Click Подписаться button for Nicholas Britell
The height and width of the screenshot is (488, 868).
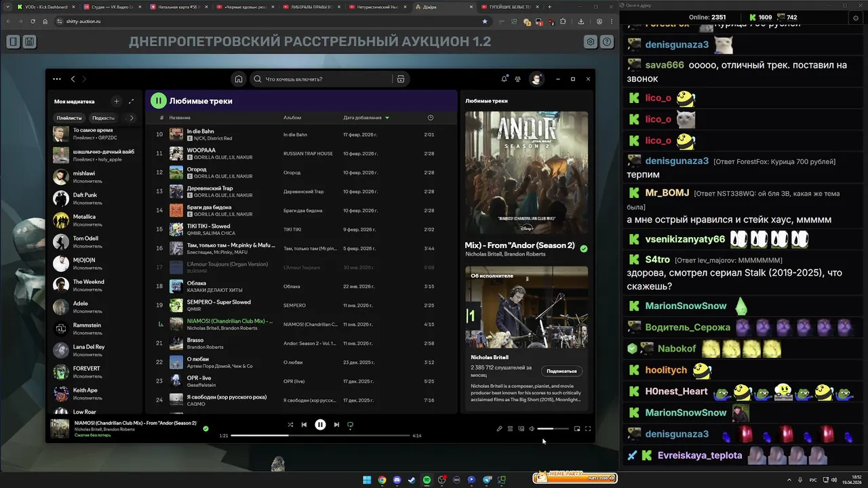tap(561, 371)
